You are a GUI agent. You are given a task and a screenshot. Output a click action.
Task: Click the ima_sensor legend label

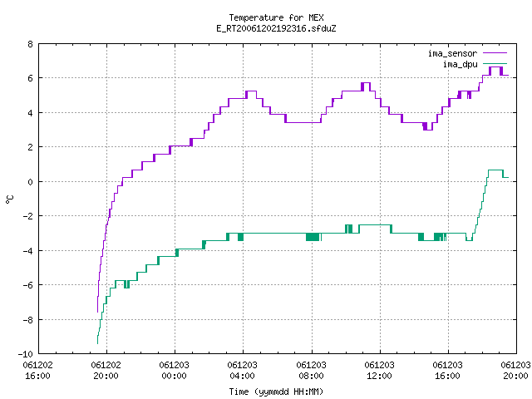click(x=452, y=53)
